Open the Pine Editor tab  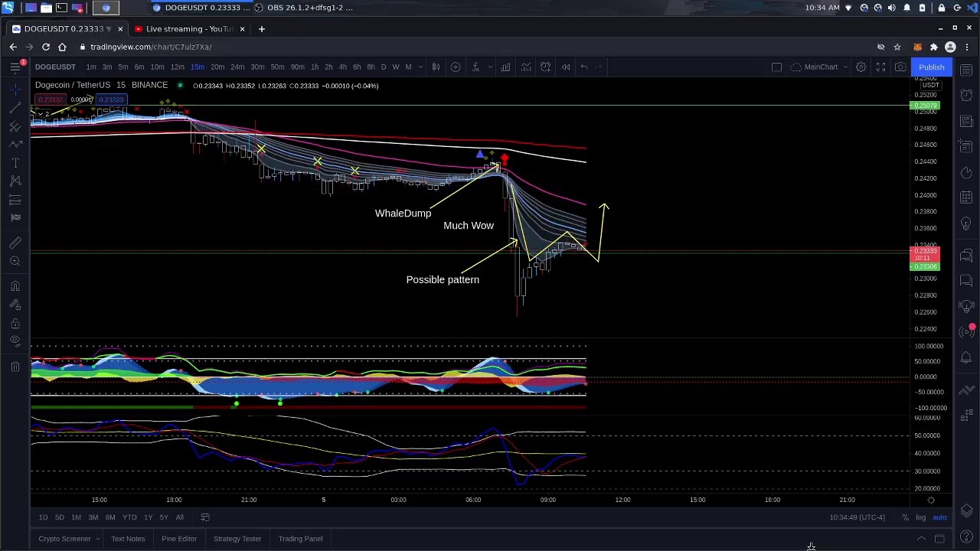click(x=179, y=539)
